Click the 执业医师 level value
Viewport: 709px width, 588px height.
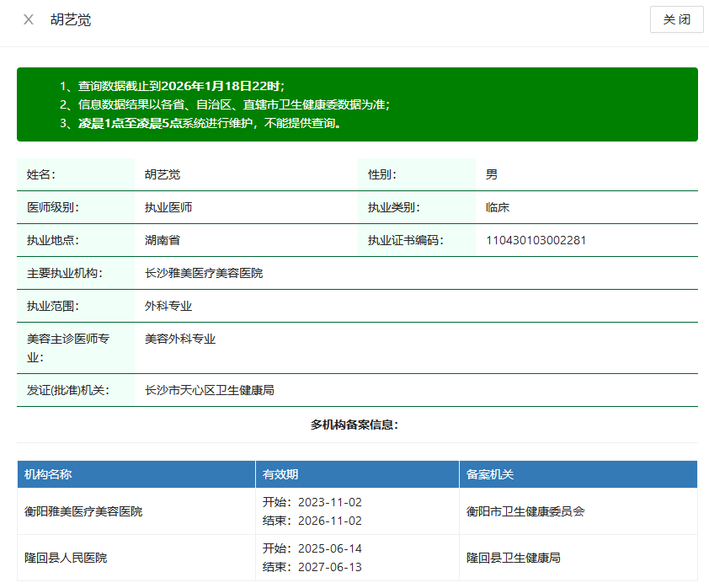[x=168, y=207]
